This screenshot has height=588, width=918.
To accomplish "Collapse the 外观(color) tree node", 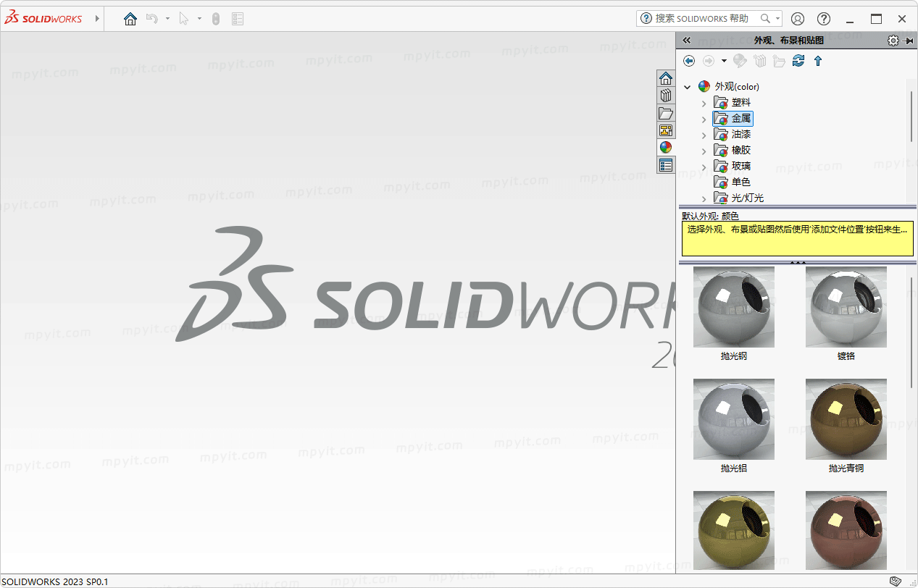I will [x=688, y=87].
